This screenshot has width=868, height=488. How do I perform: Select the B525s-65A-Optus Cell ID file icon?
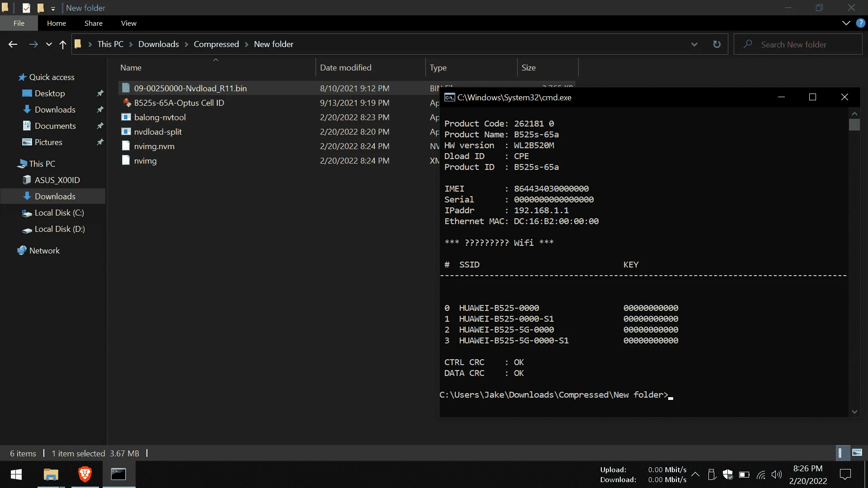pyautogui.click(x=127, y=103)
